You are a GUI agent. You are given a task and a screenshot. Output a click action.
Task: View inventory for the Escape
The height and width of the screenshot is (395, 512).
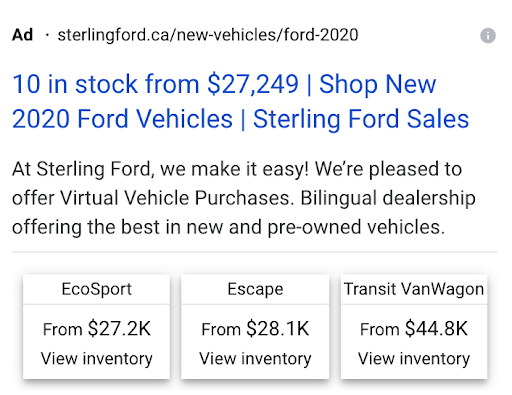[255, 359]
